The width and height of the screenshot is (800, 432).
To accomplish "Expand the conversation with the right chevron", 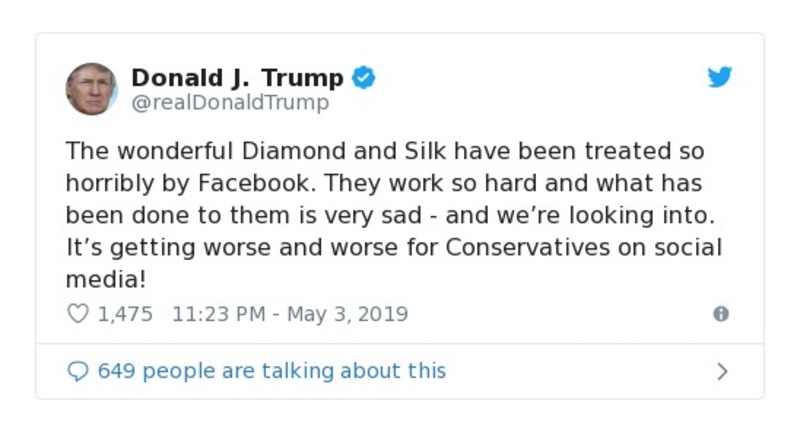I will (722, 372).
